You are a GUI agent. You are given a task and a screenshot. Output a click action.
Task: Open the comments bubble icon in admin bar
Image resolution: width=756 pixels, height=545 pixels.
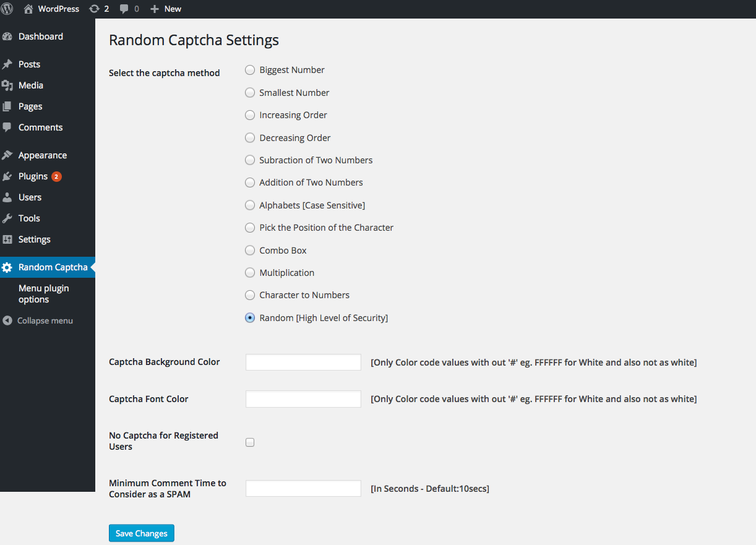(x=124, y=9)
